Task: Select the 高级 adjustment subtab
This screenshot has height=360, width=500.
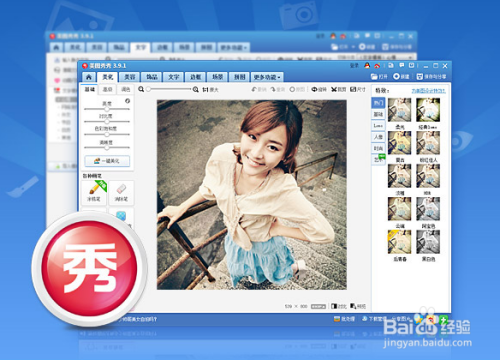Action: [107, 89]
